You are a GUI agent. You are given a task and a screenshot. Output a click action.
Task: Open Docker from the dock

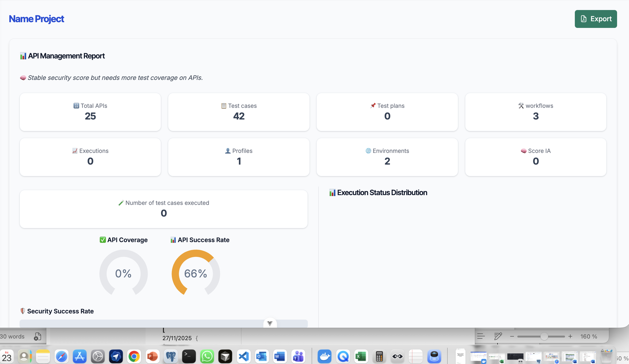(325, 356)
